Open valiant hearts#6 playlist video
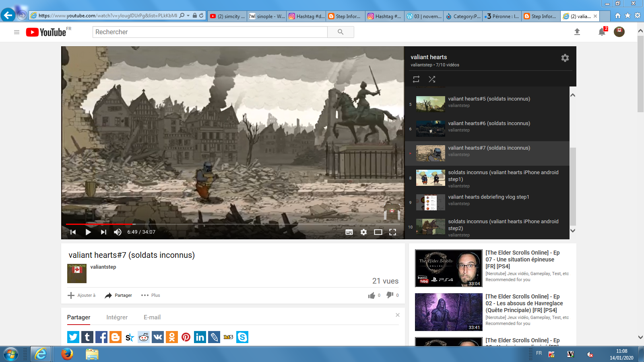Image resolution: width=644 pixels, height=362 pixels. 487,129
